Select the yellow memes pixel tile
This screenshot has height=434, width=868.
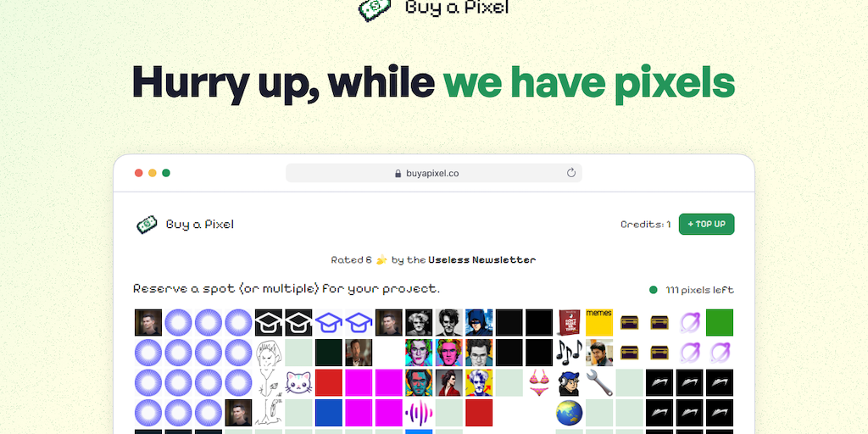tap(599, 323)
